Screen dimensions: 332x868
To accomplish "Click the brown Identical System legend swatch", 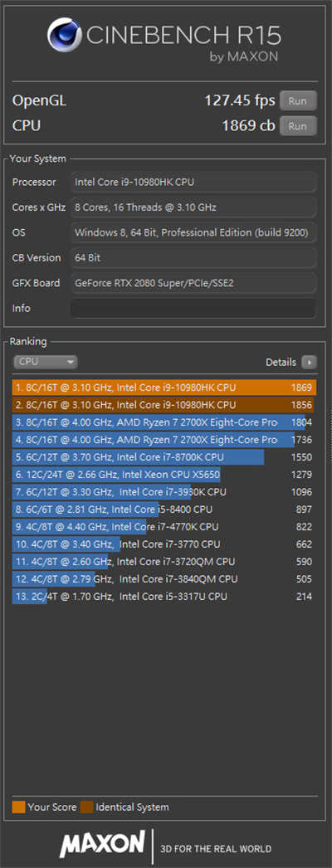I will click(86, 807).
